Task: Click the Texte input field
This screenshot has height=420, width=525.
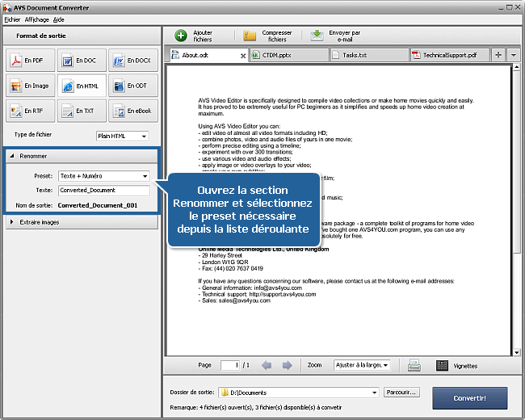Action: (104, 191)
